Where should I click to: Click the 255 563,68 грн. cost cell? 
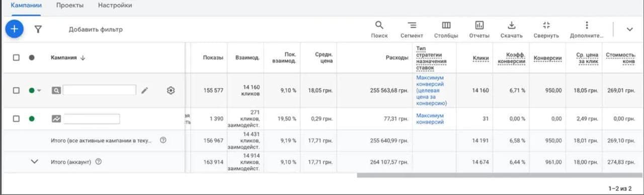pos(389,91)
